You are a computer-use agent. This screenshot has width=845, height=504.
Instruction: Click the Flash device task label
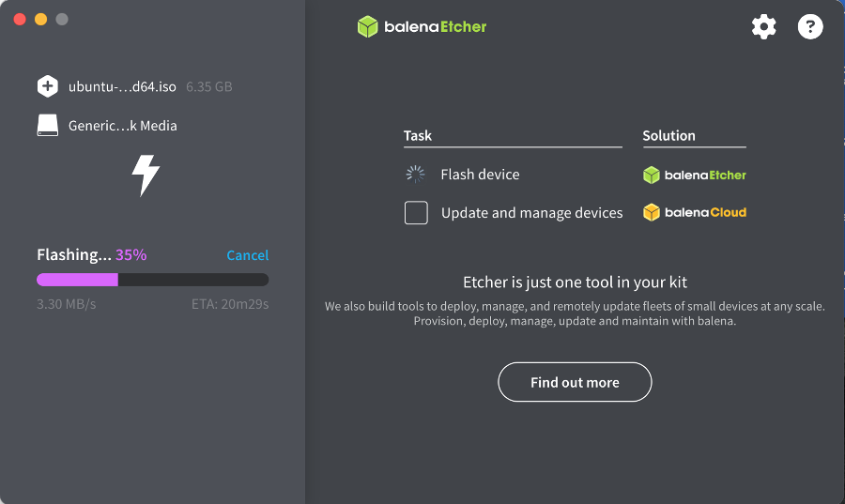480,175
